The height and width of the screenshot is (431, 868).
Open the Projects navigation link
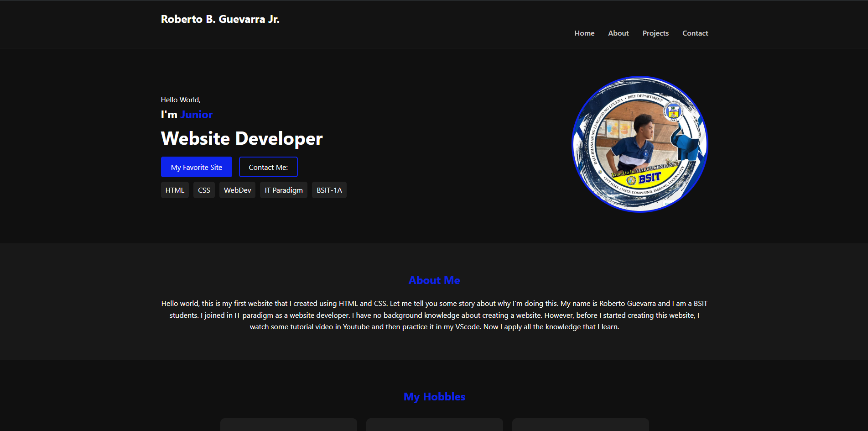655,33
